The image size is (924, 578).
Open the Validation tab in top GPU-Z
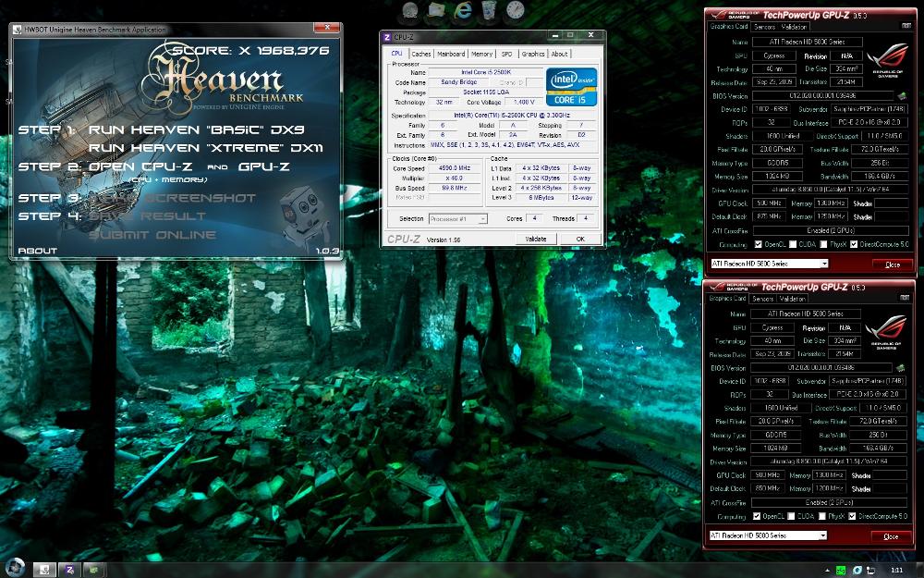[794, 27]
